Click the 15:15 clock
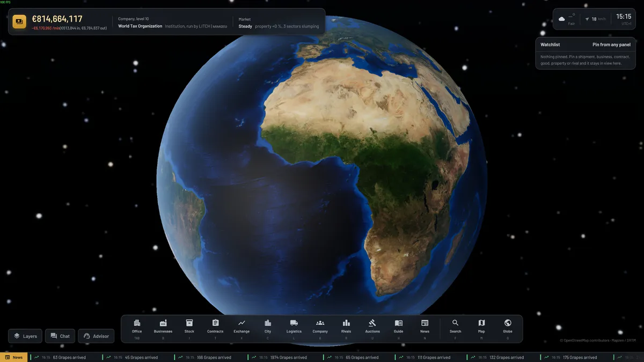This screenshot has width=644, height=362. [x=624, y=17]
